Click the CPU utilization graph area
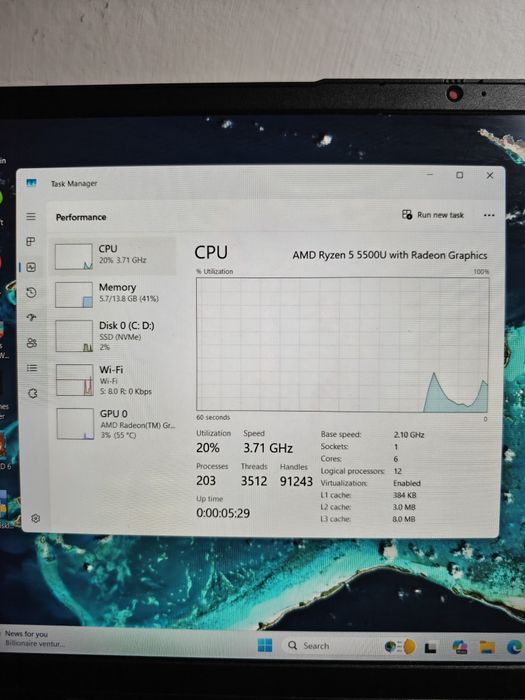This screenshot has height=700, width=525. point(342,344)
